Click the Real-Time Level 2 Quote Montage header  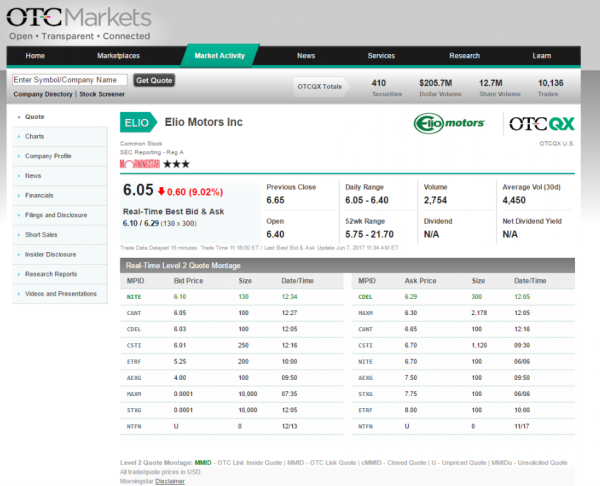347,265
